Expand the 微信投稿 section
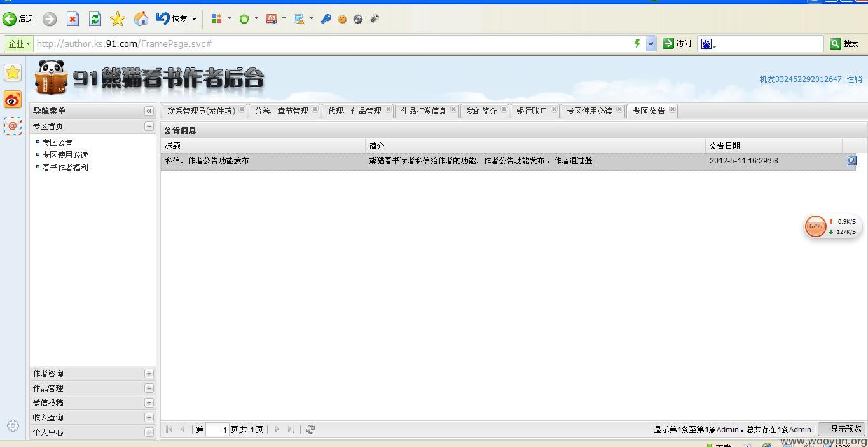The image size is (868, 447). (149, 402)
